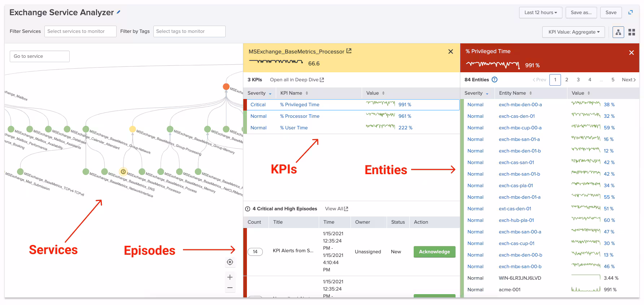Zoom out the service tree with minus

coord(230,288)
